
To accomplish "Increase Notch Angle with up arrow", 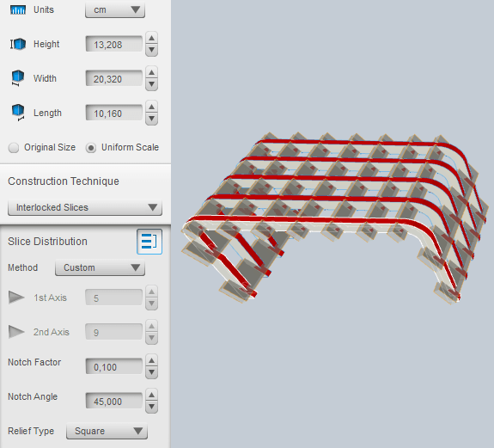I will pyautogui.click(x=151, y=395).
